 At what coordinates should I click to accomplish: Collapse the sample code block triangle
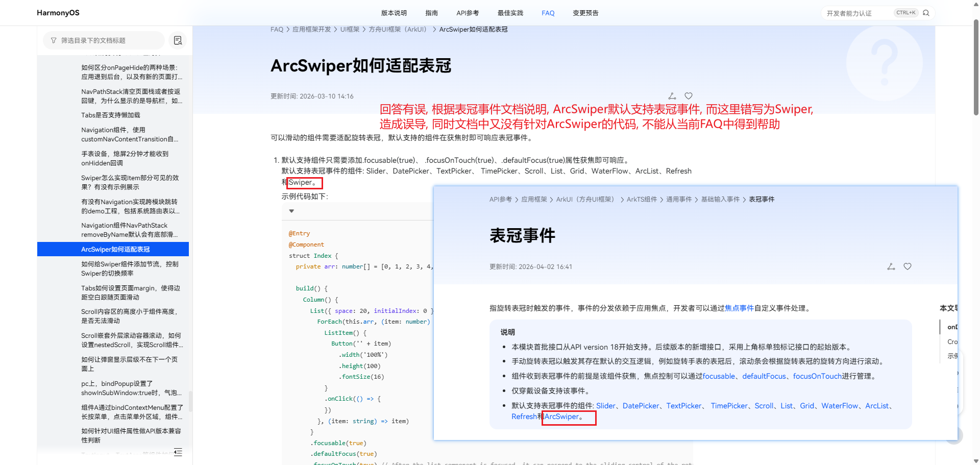pyautogui.click(x=291, y=211)
